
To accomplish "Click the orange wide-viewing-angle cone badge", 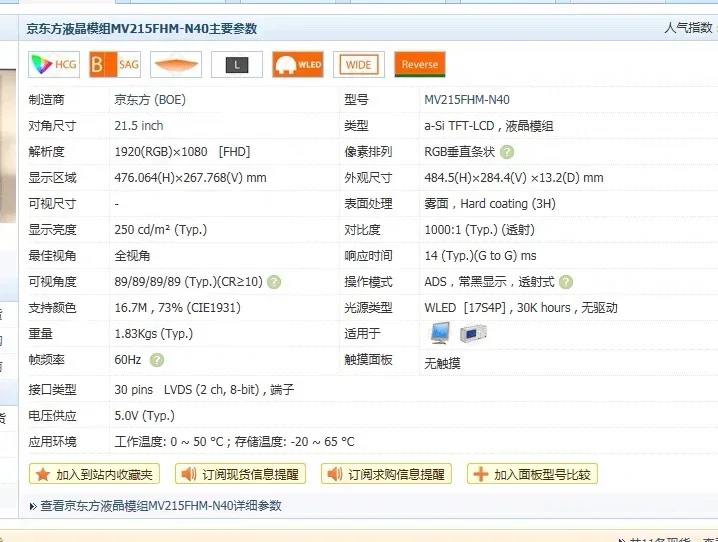I will click(176, 65).
